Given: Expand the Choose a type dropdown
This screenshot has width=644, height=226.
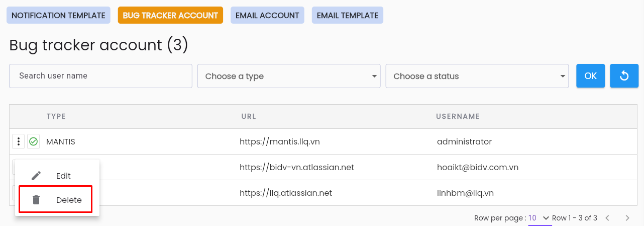Looking at the screenshot, I should click(x=289, y=76).
